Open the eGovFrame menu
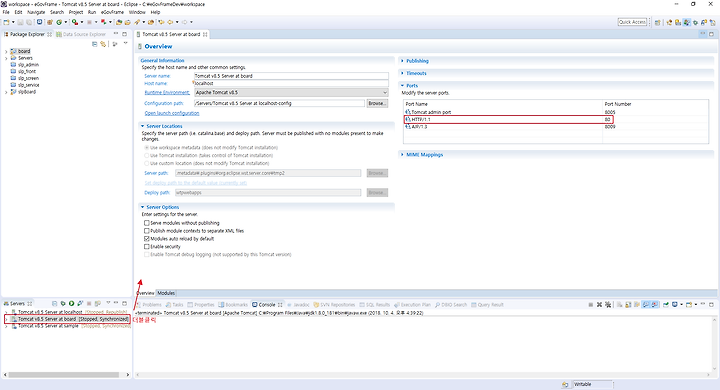Viewport: 720px width, 390px height. pos(112,12)
